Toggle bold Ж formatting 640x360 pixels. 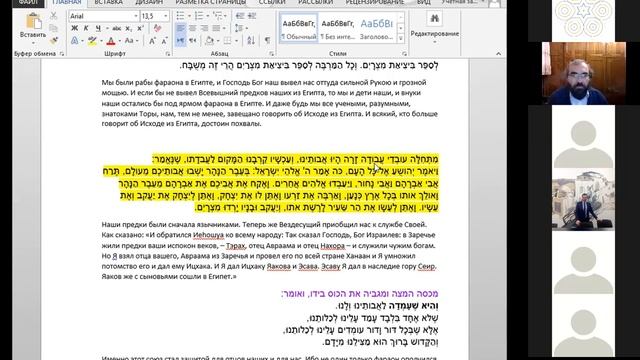point(74,28)
